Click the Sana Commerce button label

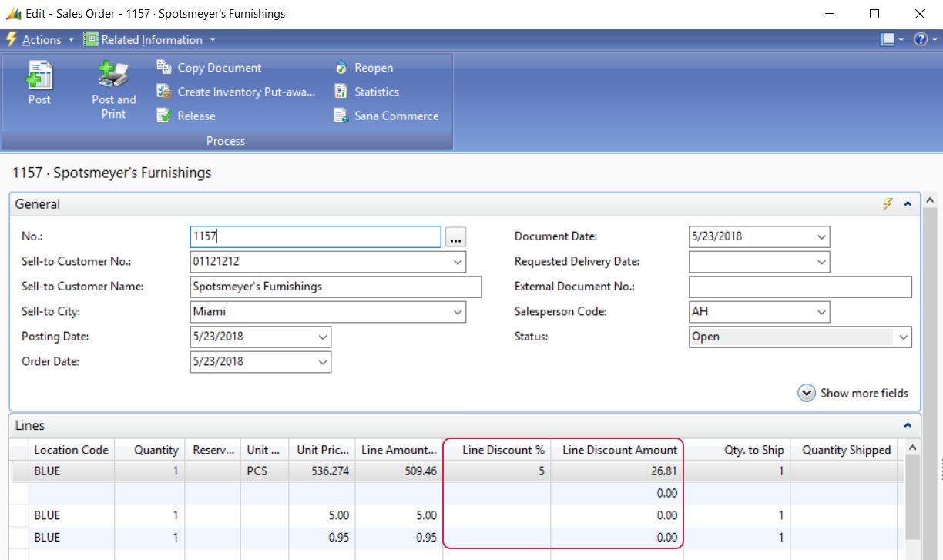(x=397, y=116)
